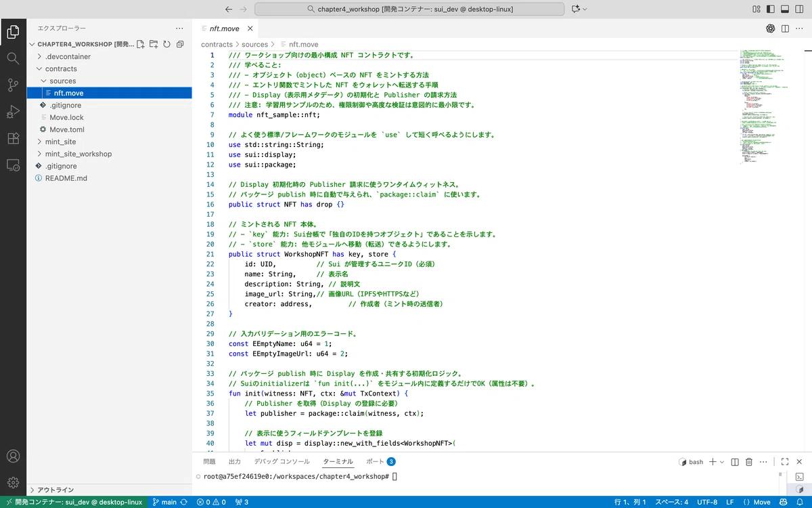This screenshot has width=812, height=508.
Task: Click the editor minimap
Action: click(x=770, y=108)
